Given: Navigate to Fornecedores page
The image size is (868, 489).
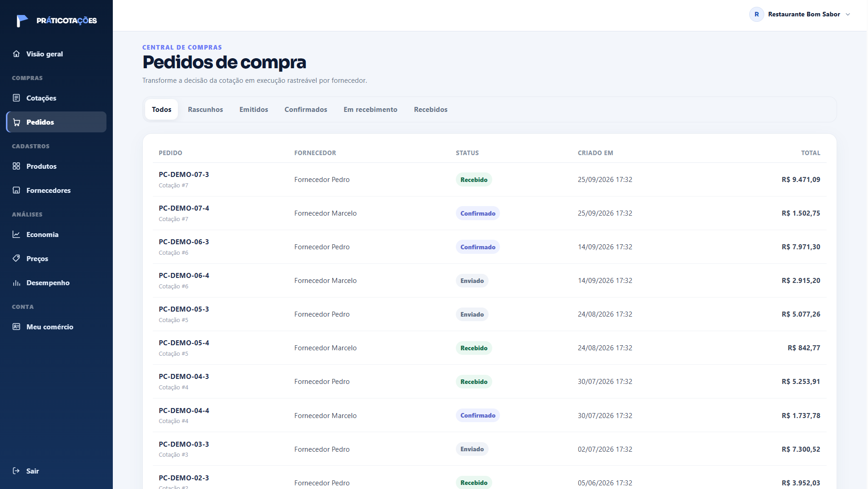Looking at the screenshot, I should point(56,190).
